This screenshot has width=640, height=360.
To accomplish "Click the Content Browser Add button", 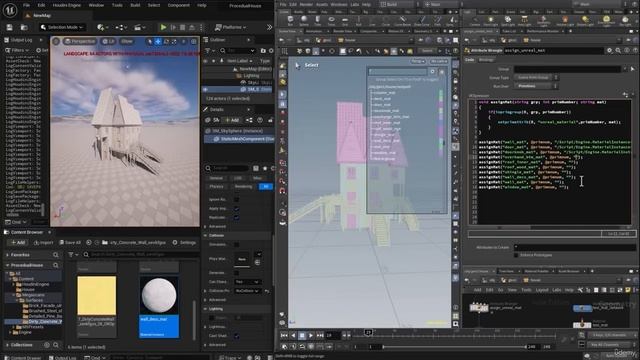I will pyautogui.click(x=18, y=242).
